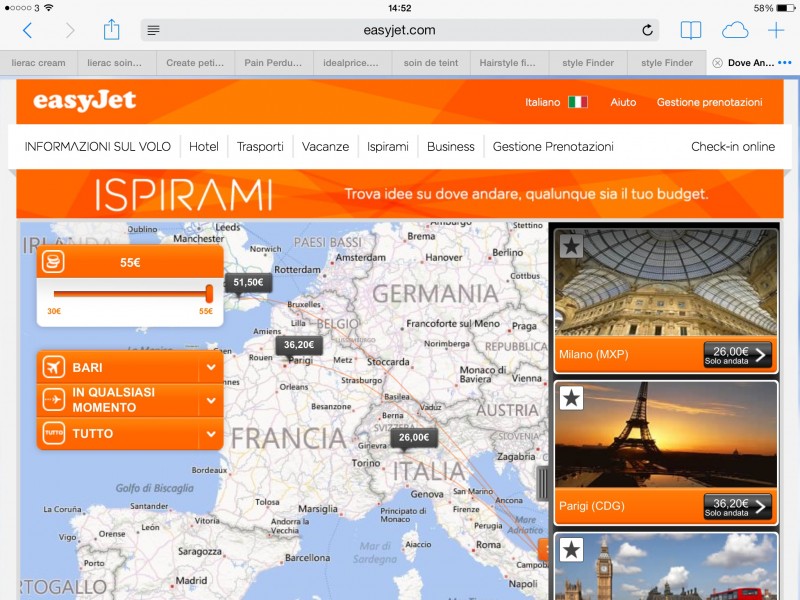Tap Safari back arrow button
Screen dimensions: 800x600
(x=27, y=30)
